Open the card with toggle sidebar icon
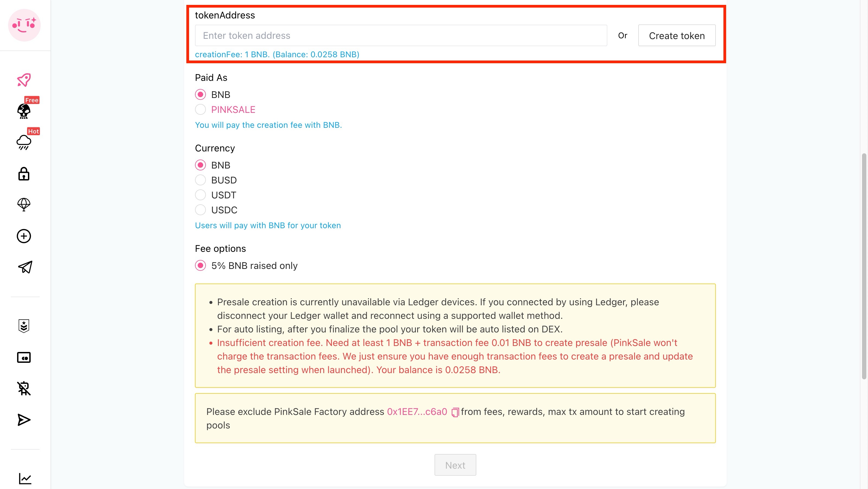 click(24, 357)
